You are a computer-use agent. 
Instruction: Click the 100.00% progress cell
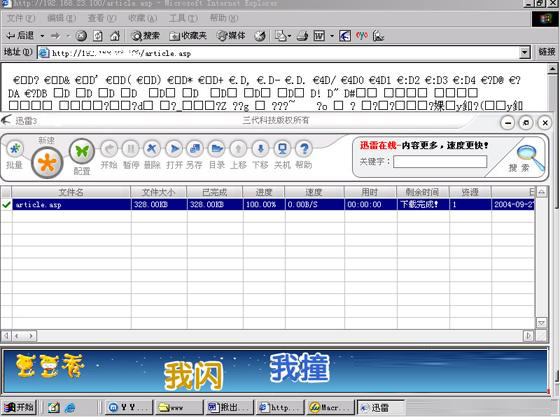pyautogui.click(x=264, y=204)
